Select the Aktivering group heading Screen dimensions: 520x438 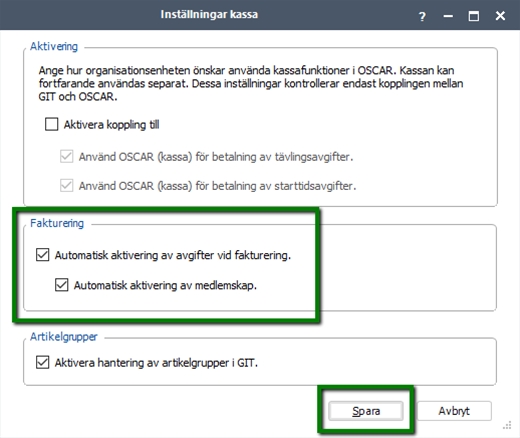coord(54,46)
